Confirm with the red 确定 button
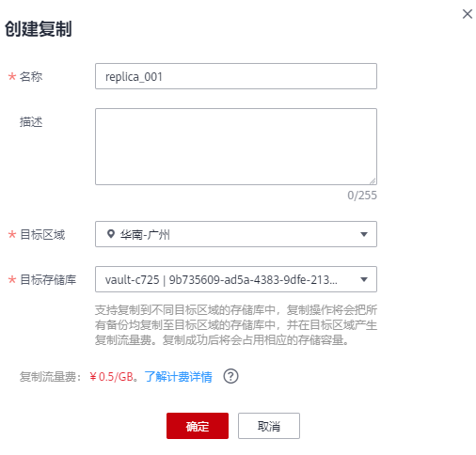The width and height of the screenshot is (476, 455). coord(198,426)
